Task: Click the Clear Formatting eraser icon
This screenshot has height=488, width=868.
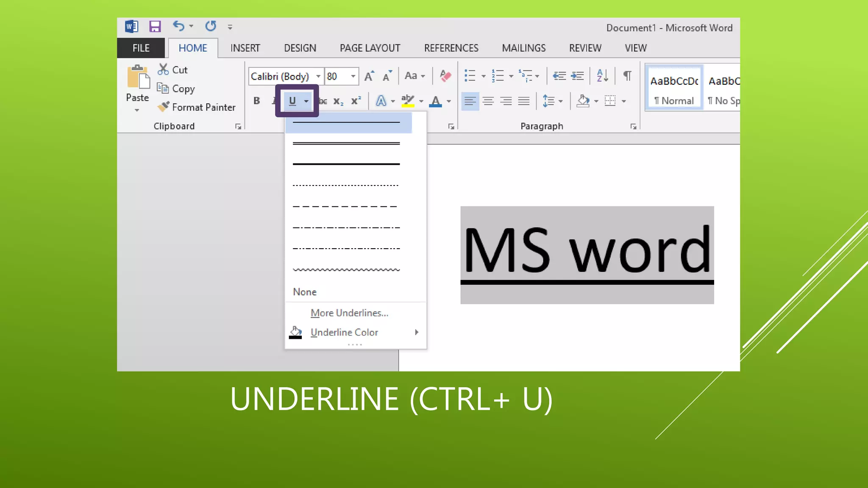Action: tap(445, 76)
